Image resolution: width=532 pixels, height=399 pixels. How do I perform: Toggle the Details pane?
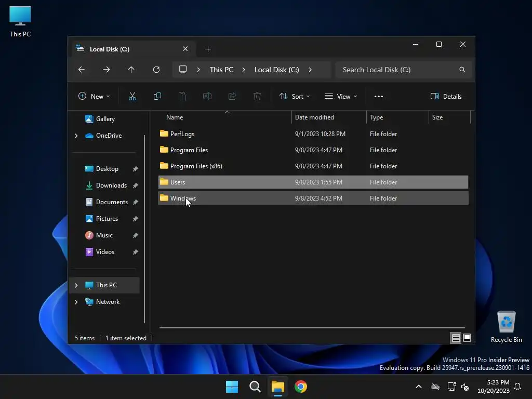(x=446, y=96)
